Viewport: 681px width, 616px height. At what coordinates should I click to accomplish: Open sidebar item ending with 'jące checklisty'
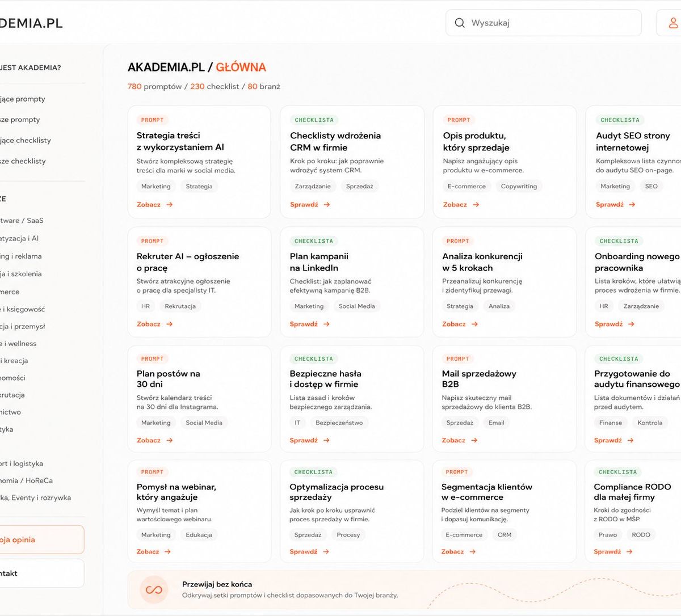[x=26, y=140]
